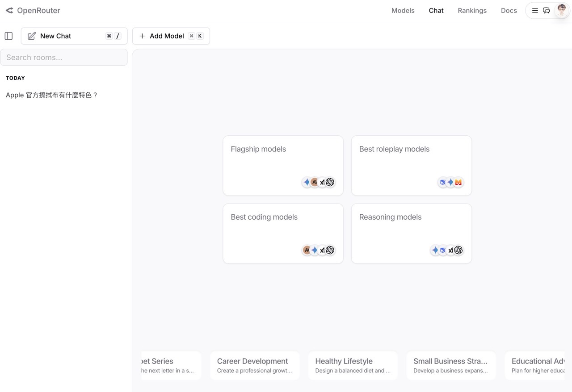Click Anthropic icon in Best coding models
The height and width of the screenshot is (392, 572).
click(307, 250)
